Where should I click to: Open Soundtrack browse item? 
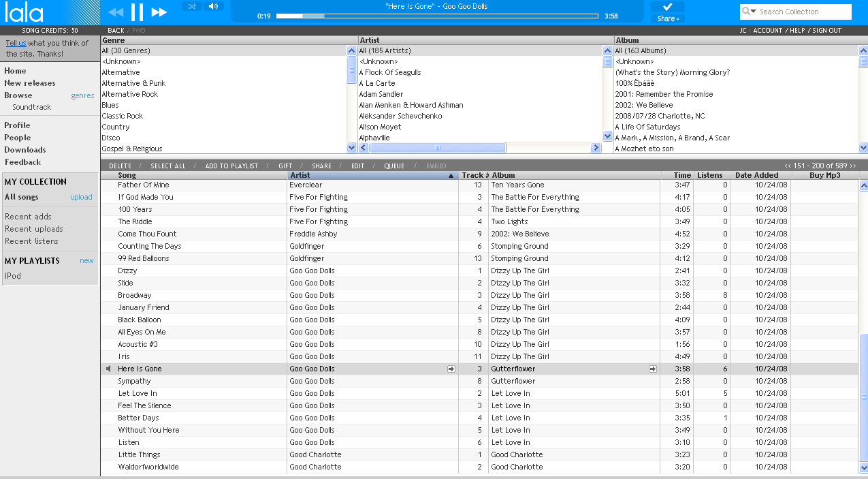pyautogui.click(x=32, y=107)
